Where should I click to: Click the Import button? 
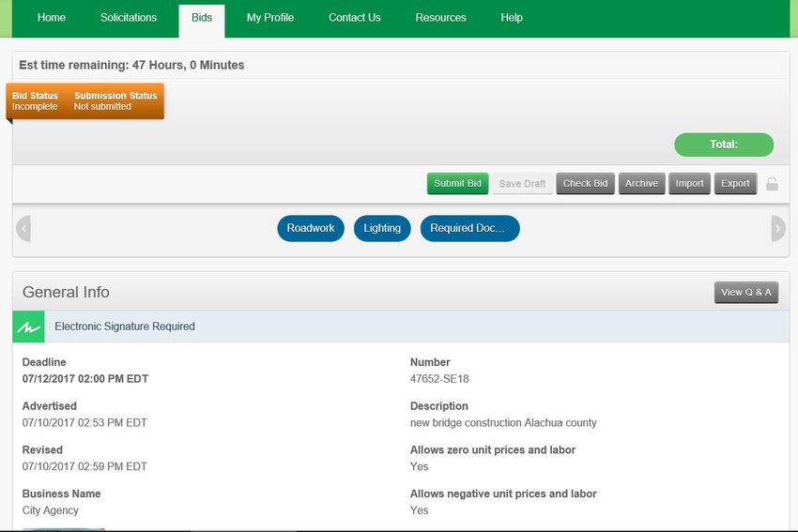click(690, 184)
